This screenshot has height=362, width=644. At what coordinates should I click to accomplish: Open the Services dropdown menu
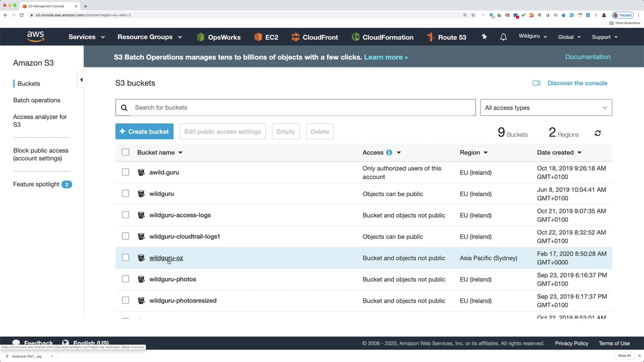(87, 37)
